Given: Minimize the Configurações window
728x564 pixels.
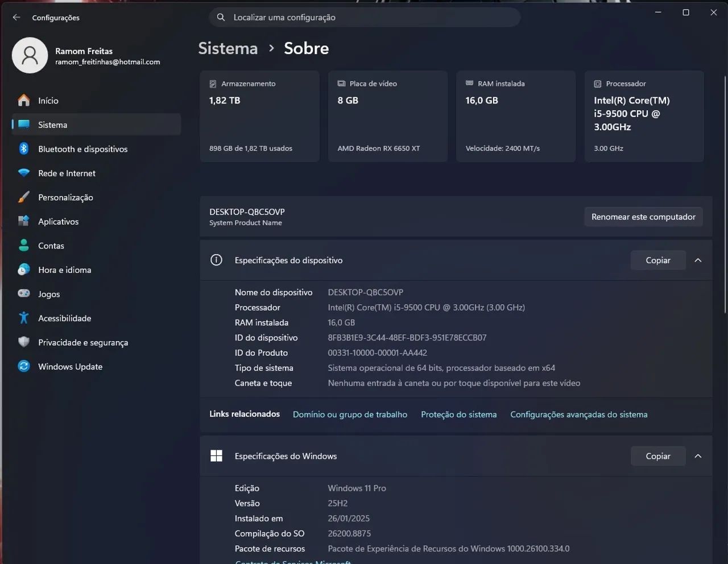Looking at the screenshot, I should 658,12.
